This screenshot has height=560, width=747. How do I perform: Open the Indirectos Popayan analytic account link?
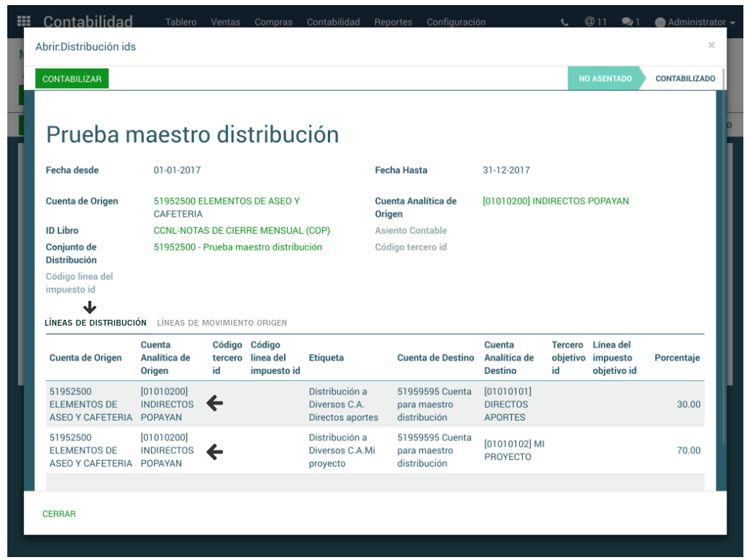pos(555,202)
